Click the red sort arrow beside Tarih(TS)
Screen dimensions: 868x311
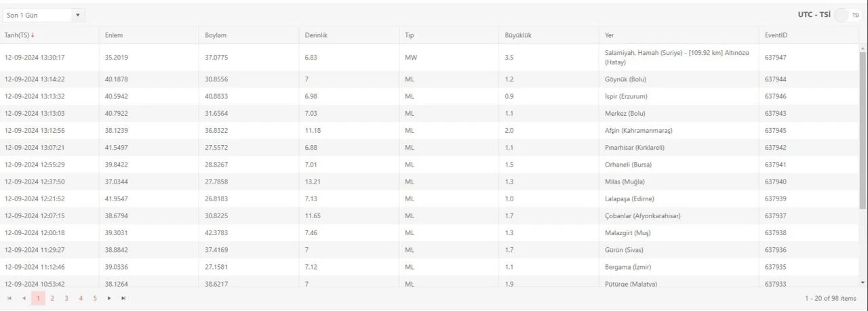pos(33,35)
